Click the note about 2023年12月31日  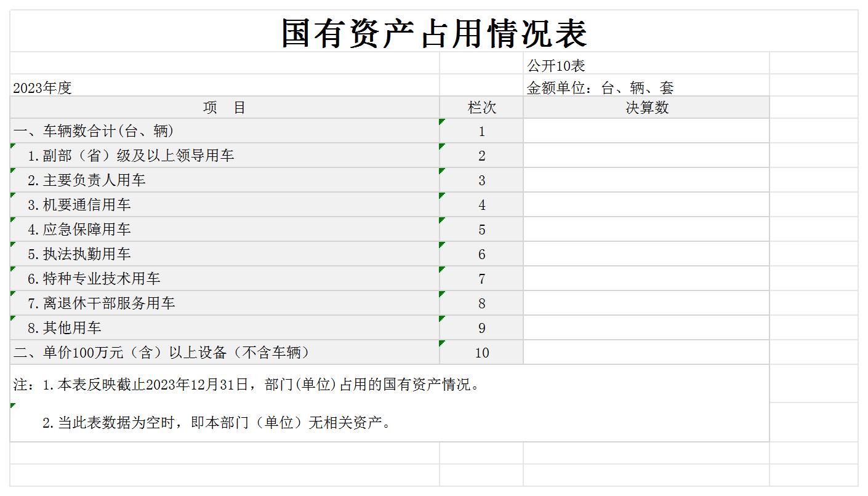click(x=246, y=385)
